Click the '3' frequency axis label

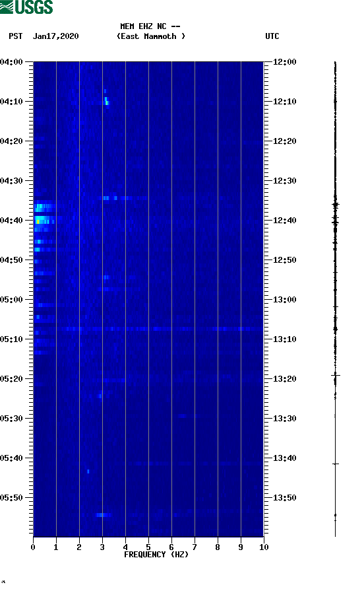[x=102, y=547]
